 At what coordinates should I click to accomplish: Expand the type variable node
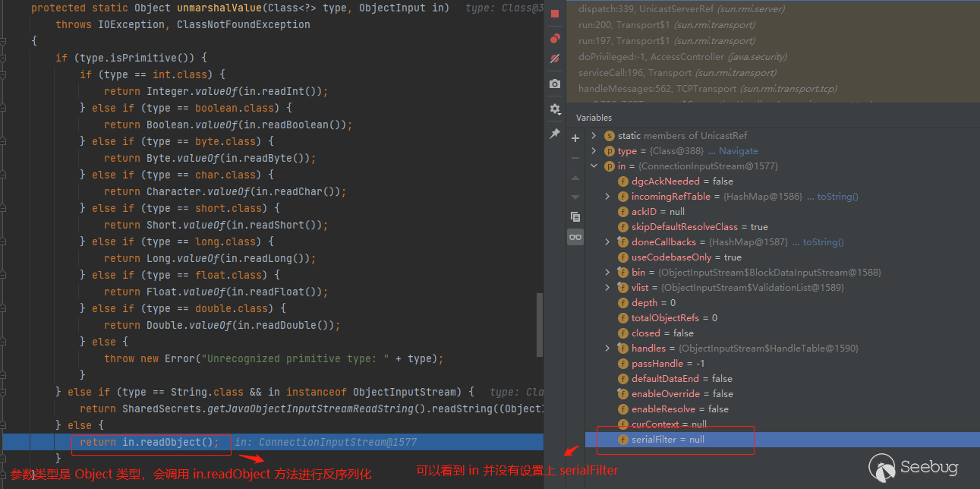594,151
